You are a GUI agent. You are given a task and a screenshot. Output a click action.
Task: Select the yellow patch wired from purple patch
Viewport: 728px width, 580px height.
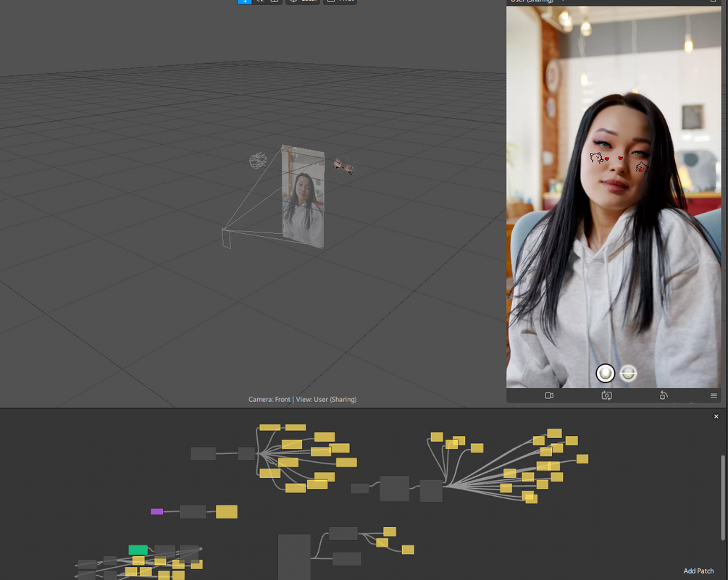(x=227, y=511)
